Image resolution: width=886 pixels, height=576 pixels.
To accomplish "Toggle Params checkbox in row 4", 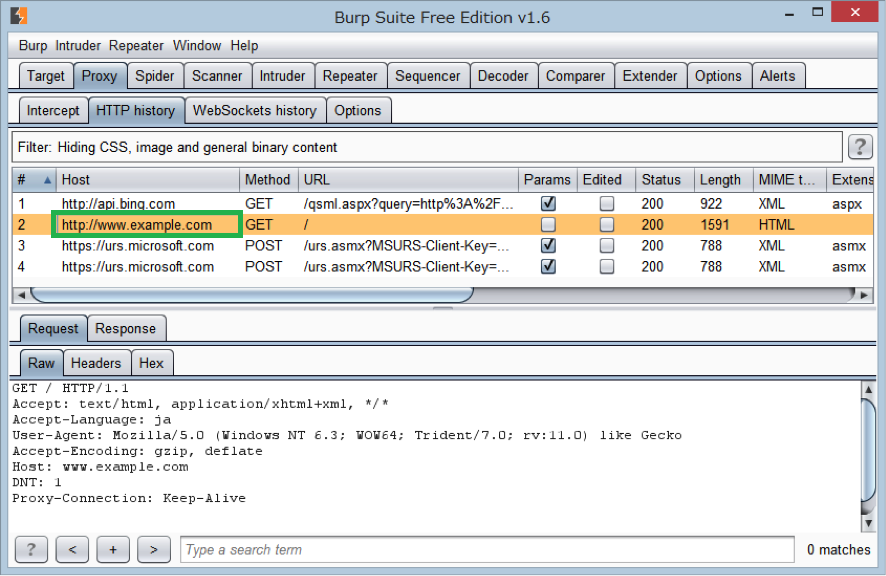I will (548, 267).
